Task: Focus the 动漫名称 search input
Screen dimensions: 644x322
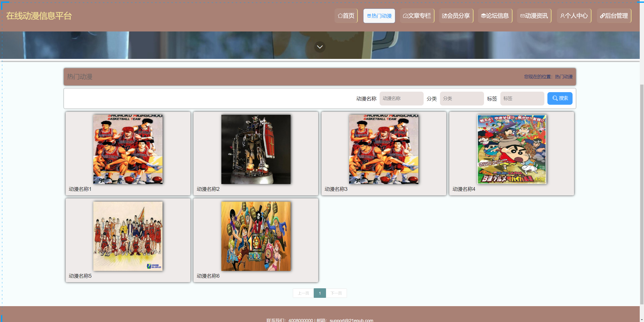Action: click(x=401, y=98)
